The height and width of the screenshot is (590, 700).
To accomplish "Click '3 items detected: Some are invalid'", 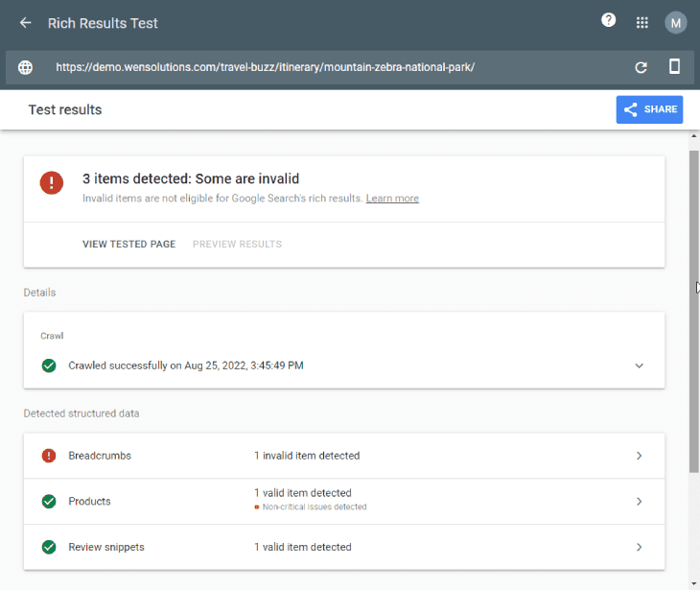I will point(191,178).
